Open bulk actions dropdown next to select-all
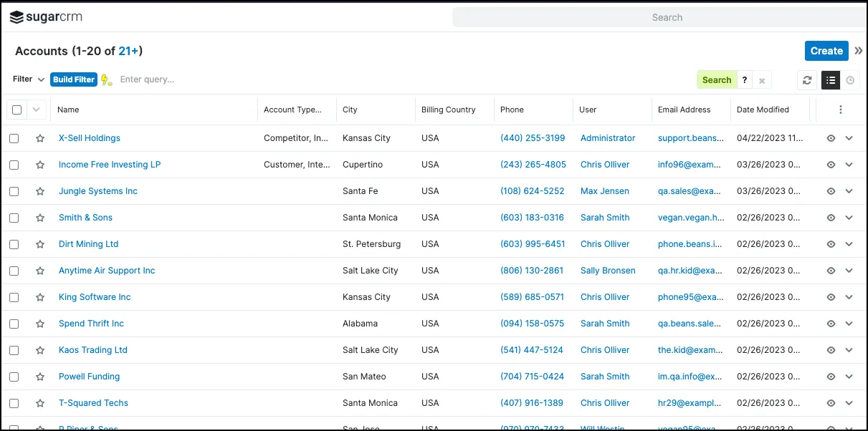The width and height of the screenshot is (868, 431). tap(37, 110)
